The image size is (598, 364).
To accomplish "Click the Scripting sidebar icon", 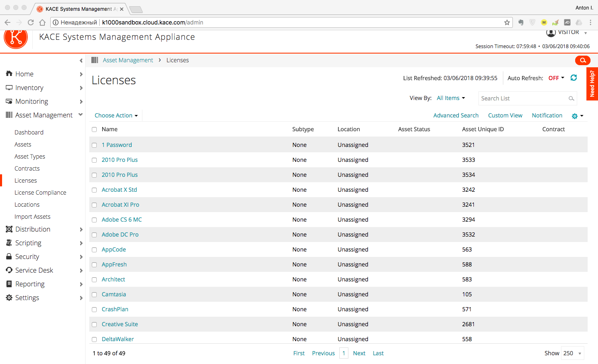I will (x=9, y=243).
